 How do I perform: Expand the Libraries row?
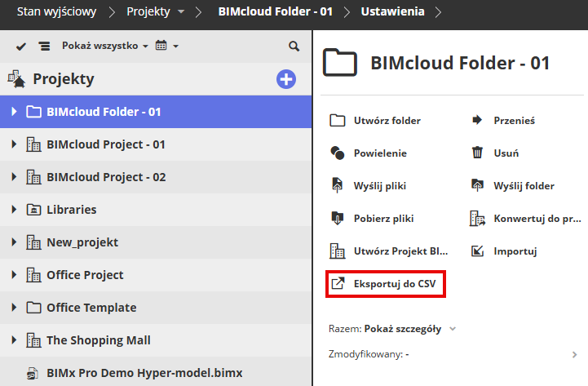tap(14, 209)
